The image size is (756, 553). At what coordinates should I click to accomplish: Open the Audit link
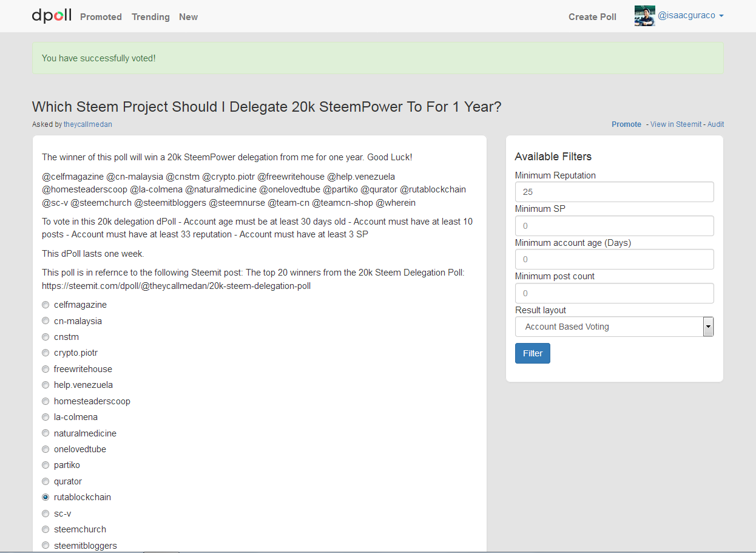[x=715, y=124]
